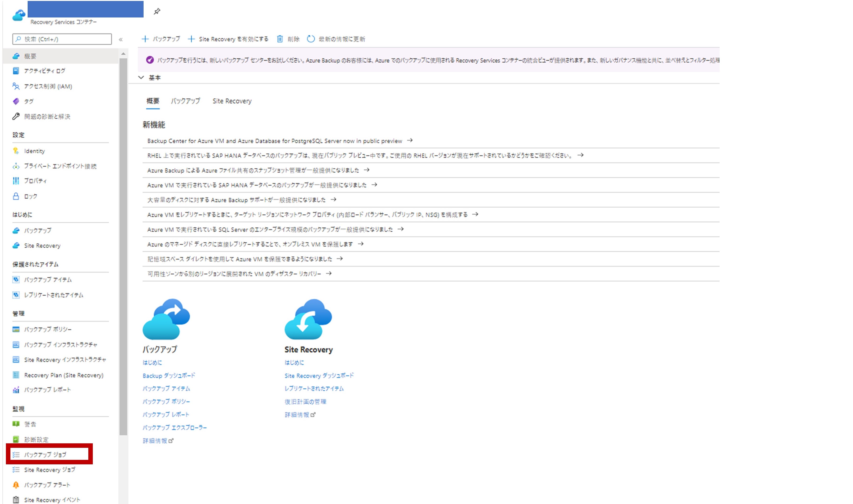This screenshot has height=504, width=853.
Task: Open バックアップ ジョブ in the sidebar
Action: (x=45, y=455)
